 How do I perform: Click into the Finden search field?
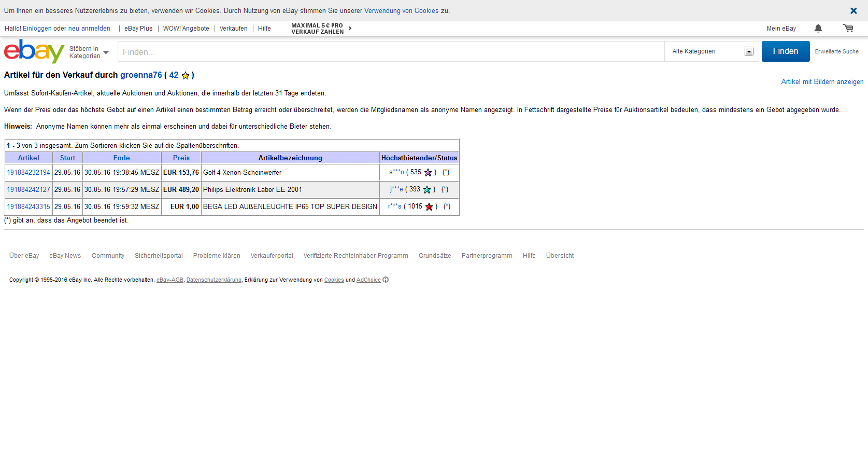click(x=391, y=52)
